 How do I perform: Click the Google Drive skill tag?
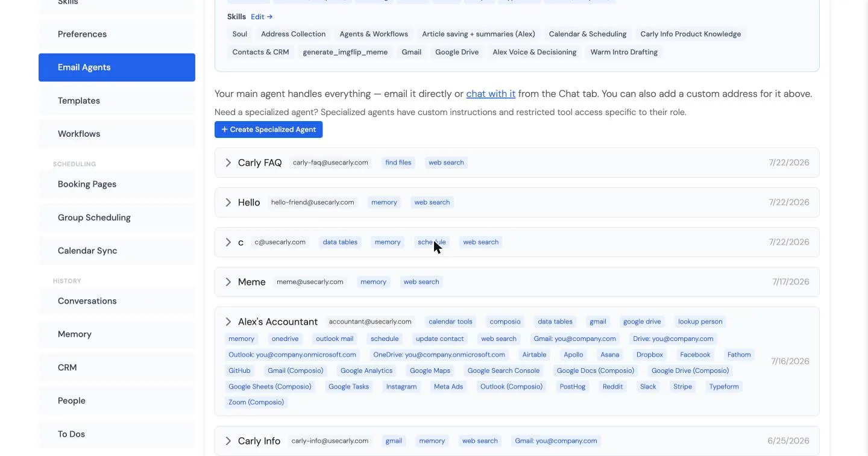tap(457, 52)
